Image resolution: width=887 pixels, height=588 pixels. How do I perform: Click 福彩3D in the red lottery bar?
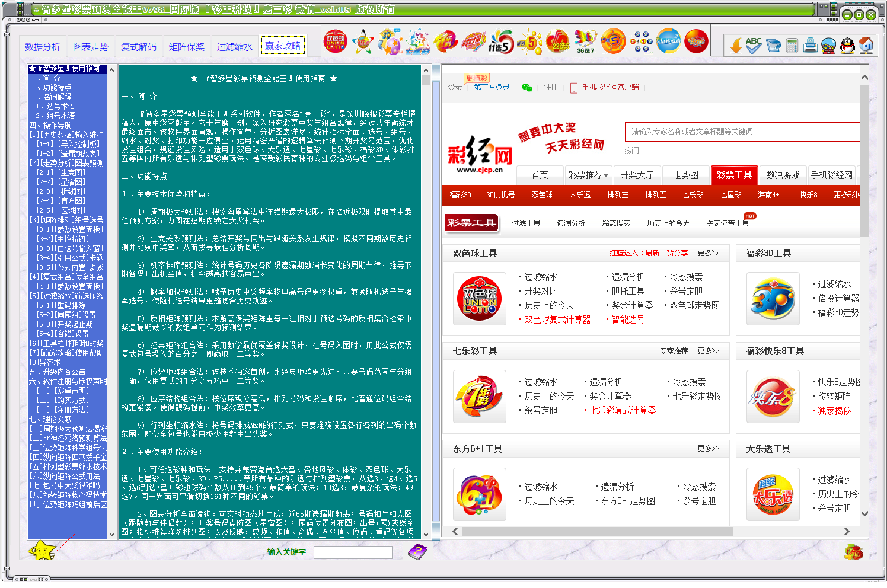tap(460, 194)
